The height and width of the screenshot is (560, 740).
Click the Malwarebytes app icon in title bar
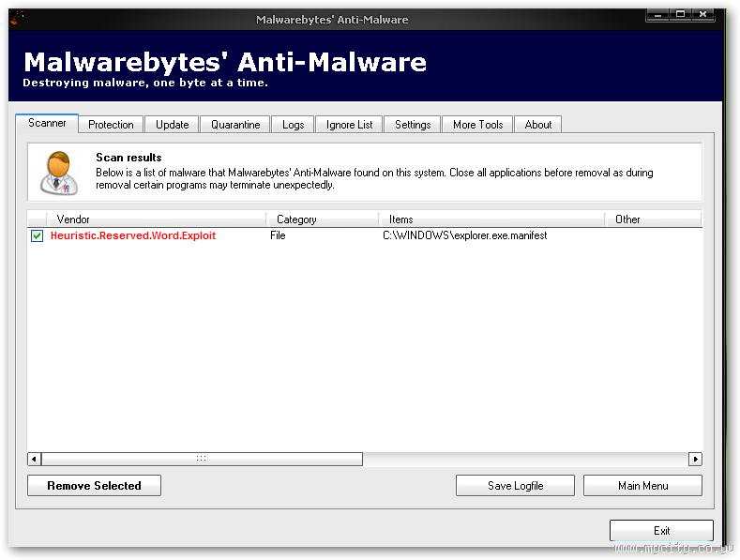pyautogui.click(x=16, y=19)
